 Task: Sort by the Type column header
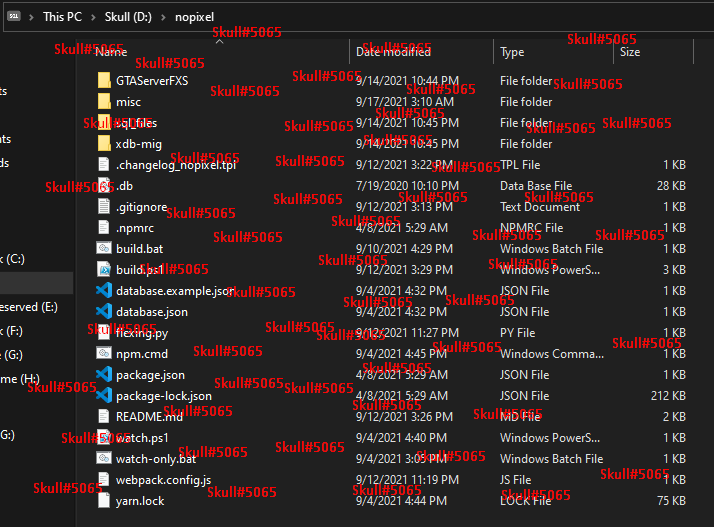click(x=512, y=52)
